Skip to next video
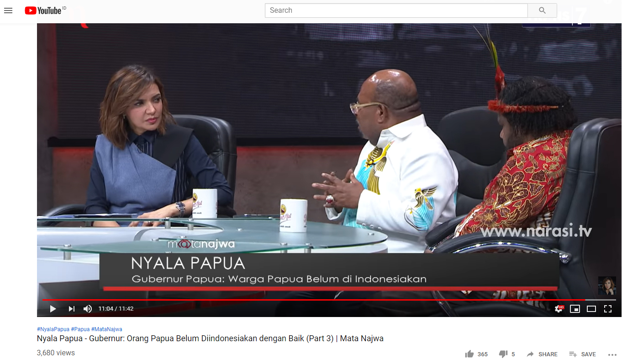The height and width of the screenshot is (364, 622). point(72,309)
